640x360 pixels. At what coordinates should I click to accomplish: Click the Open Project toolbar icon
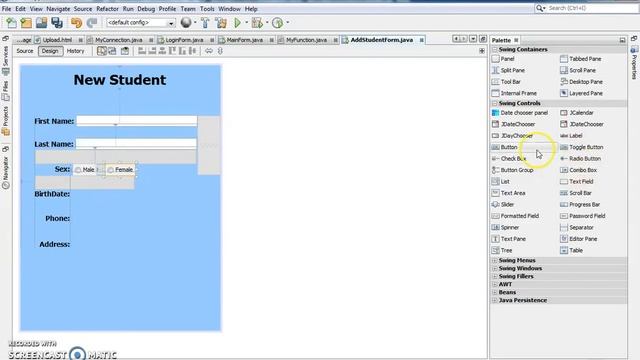[x=41, y=23]
